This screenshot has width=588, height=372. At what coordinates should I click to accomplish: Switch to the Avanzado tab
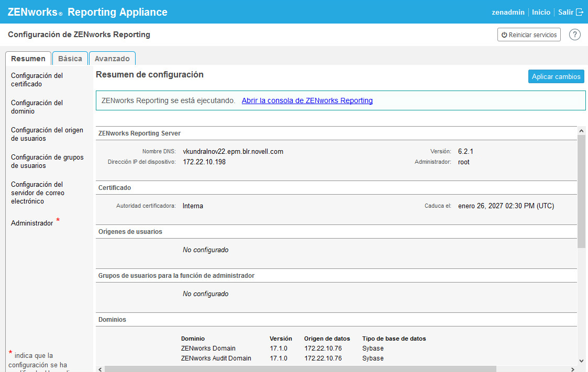click(x=112, y=59)
